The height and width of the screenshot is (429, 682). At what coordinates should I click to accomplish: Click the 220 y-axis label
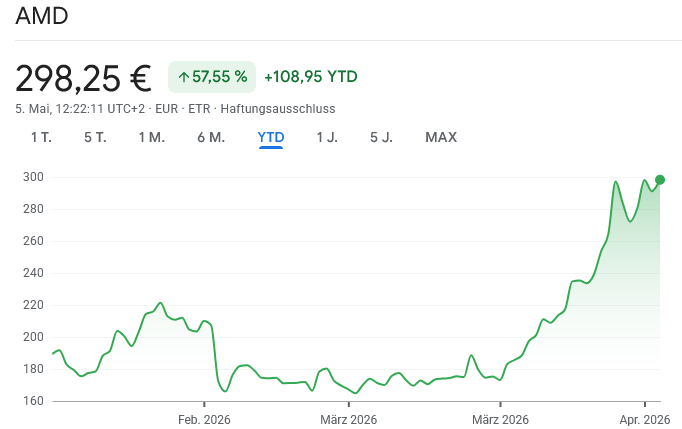33,305
